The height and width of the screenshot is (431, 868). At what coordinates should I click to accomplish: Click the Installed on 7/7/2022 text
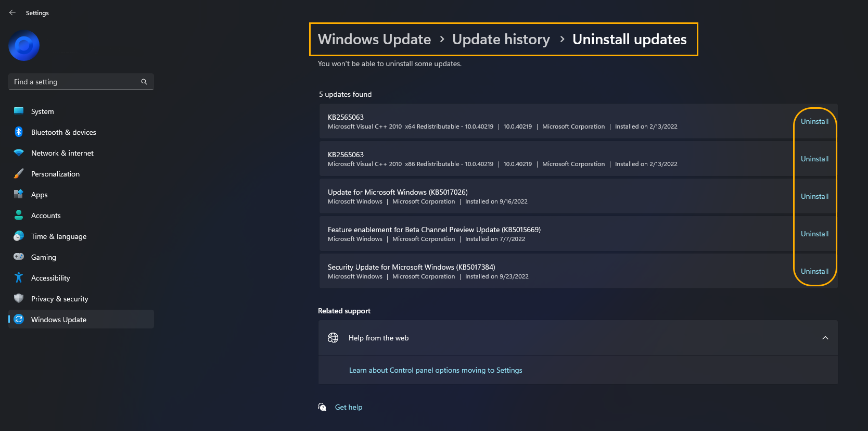coord(495,239)
